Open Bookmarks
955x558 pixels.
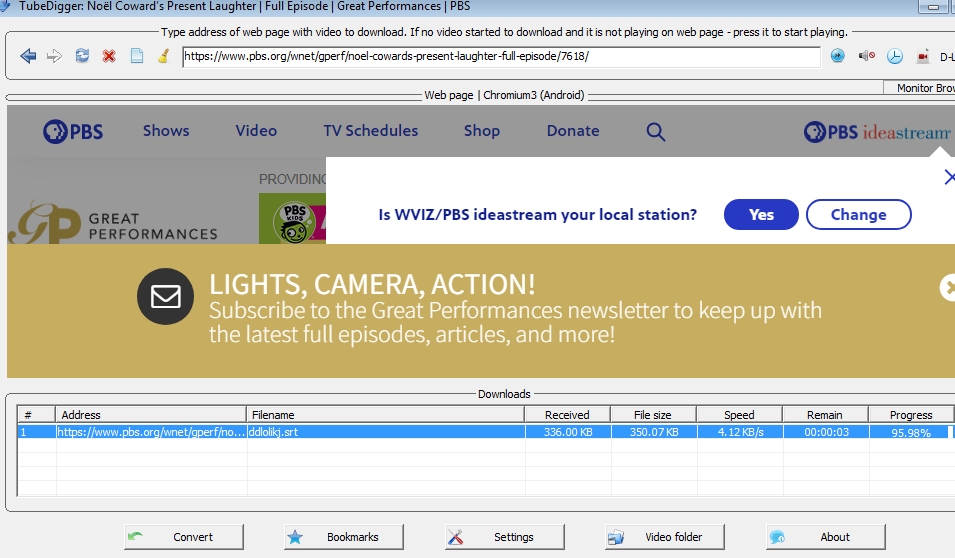tap(344, 537)
